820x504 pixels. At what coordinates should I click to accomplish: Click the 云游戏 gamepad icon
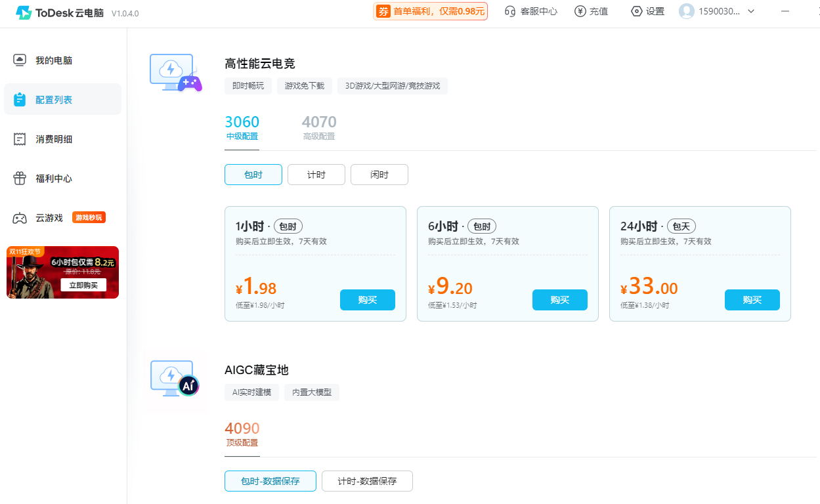[x=20, y=218]
